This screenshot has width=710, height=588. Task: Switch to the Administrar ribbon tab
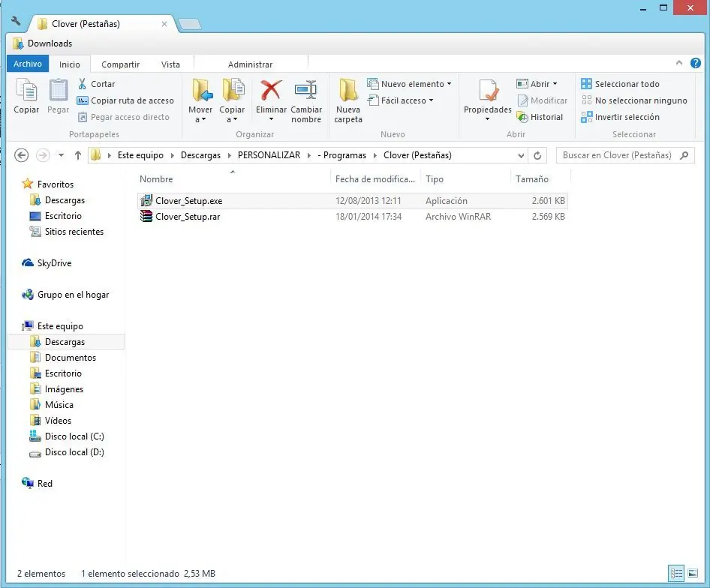pyautogui.click(x=251, y=64)
